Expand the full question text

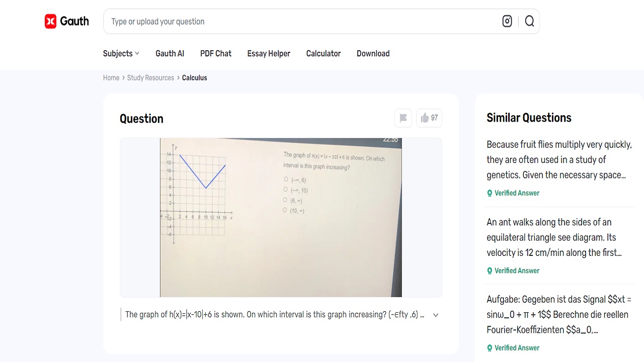435,314
